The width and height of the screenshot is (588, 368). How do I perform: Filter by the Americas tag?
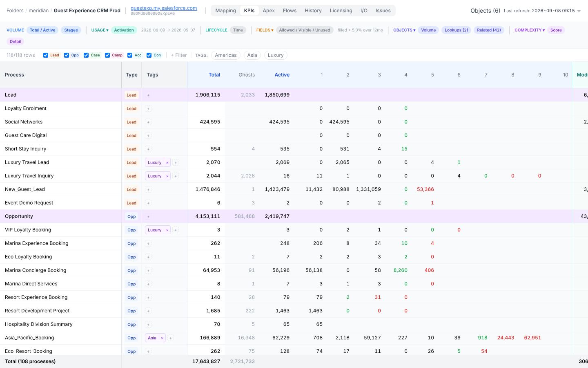coord(226,55)
